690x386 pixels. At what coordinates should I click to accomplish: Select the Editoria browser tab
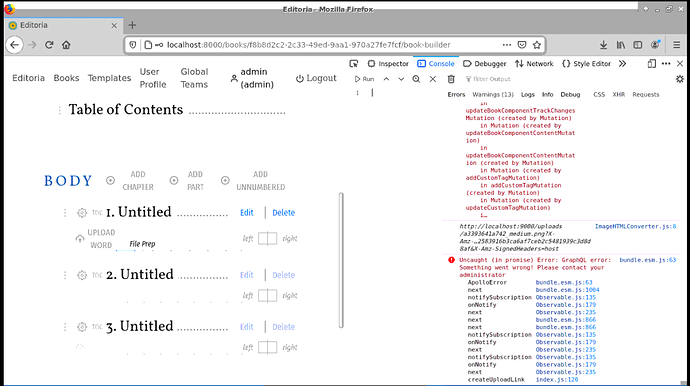(64, 26)
